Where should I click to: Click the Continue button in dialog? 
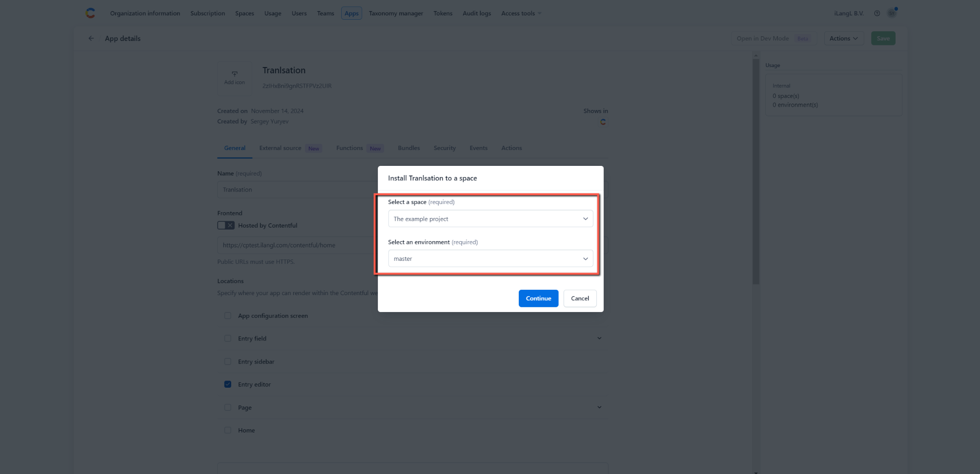[538, 298]
